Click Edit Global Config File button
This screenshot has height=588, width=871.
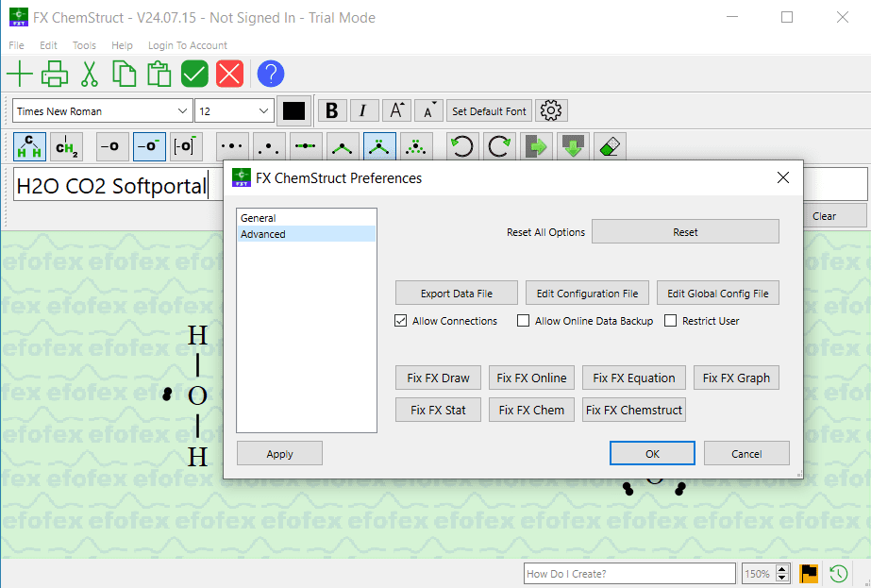click(718, 293)
